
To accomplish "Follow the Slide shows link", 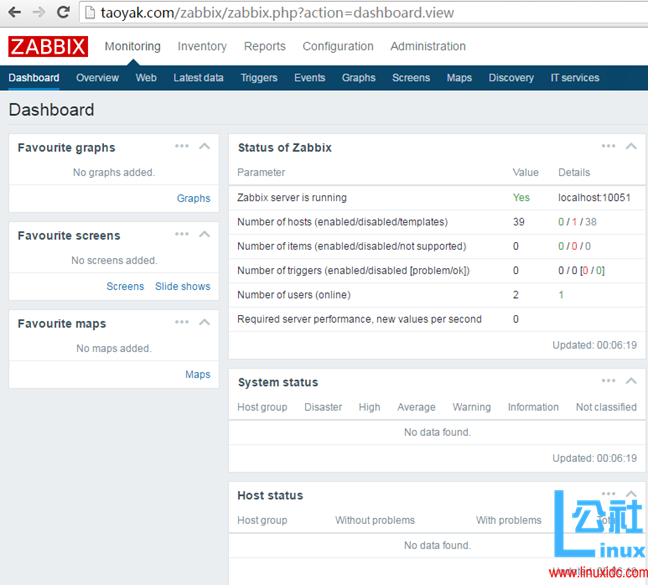I will click(x=183, y=286).
